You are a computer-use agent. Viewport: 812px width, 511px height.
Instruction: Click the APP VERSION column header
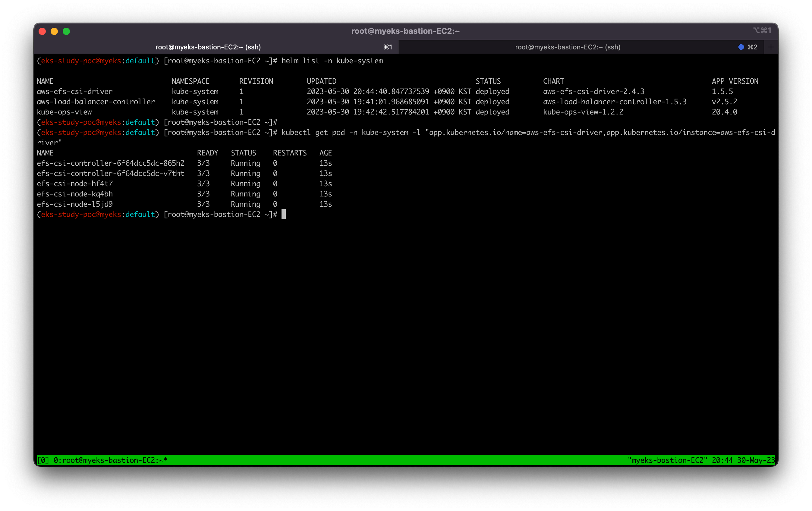735,81
